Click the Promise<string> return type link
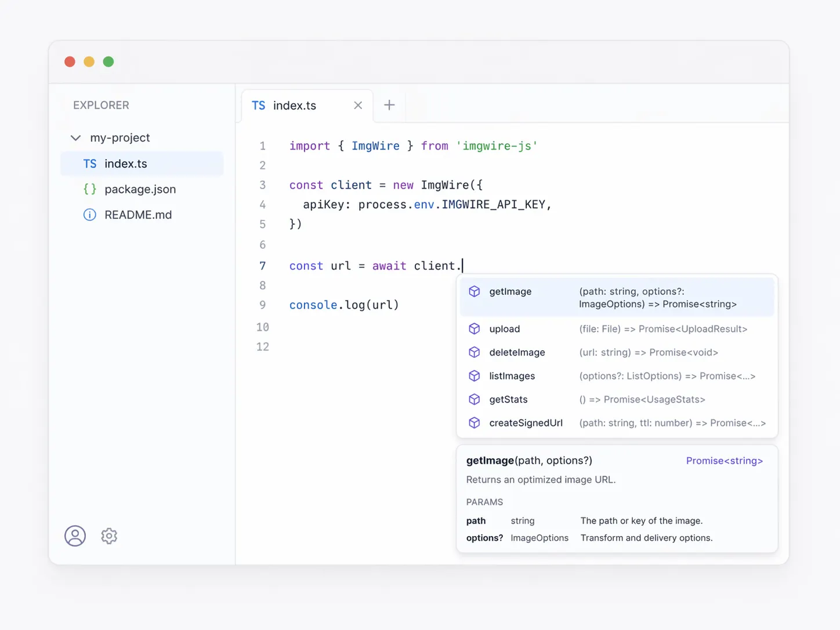The image size is (840, 630). point(724,461)
